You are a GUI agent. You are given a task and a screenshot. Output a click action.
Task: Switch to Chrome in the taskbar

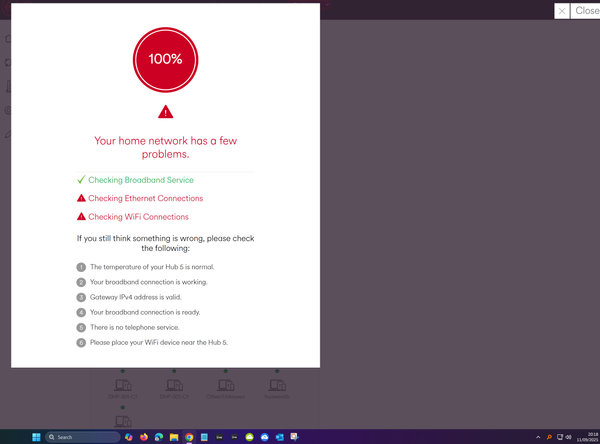click(188, 437)
